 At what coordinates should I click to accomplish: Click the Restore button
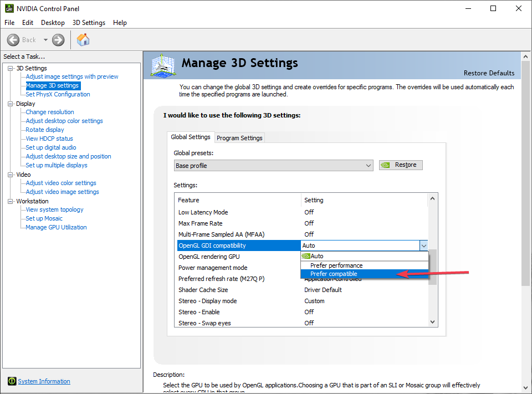pos(401,165)
